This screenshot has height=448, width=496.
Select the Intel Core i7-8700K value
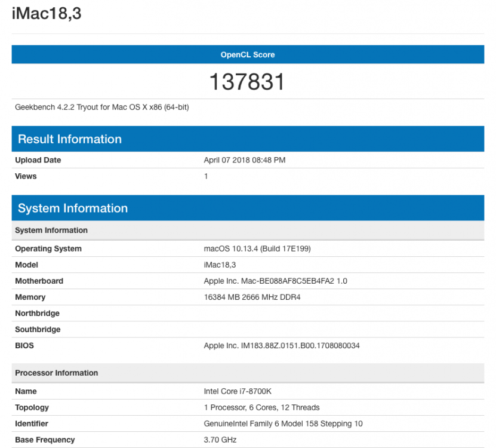tap(238, 391)
